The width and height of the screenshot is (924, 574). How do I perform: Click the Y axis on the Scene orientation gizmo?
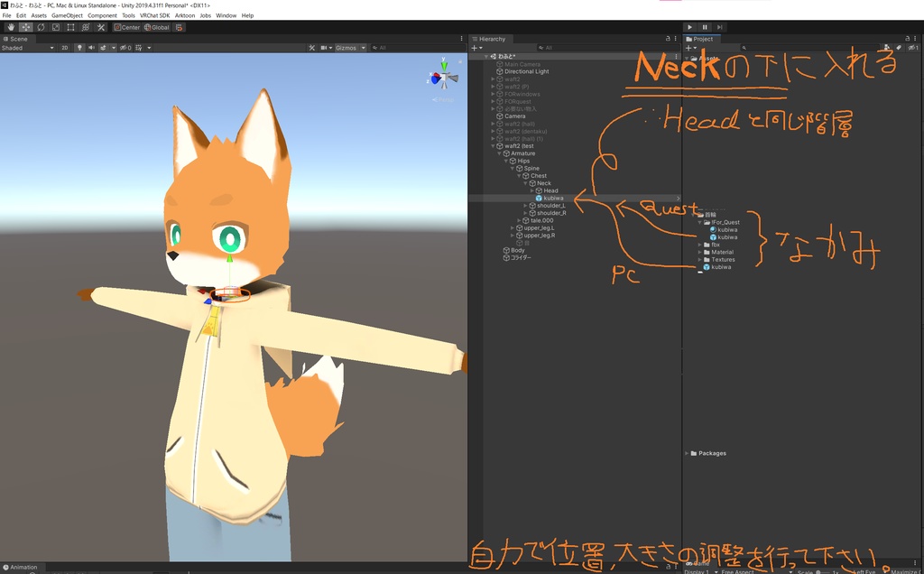(444, 66)
